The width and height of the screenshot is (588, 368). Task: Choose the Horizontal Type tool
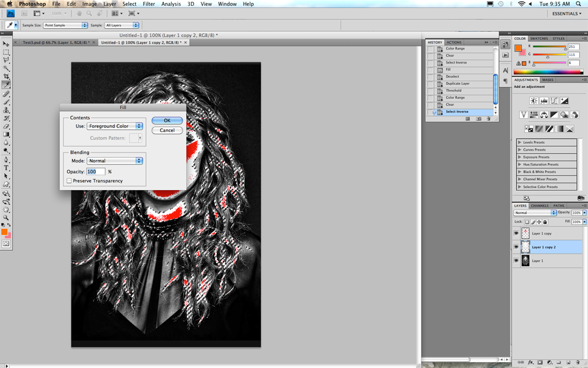6,168
